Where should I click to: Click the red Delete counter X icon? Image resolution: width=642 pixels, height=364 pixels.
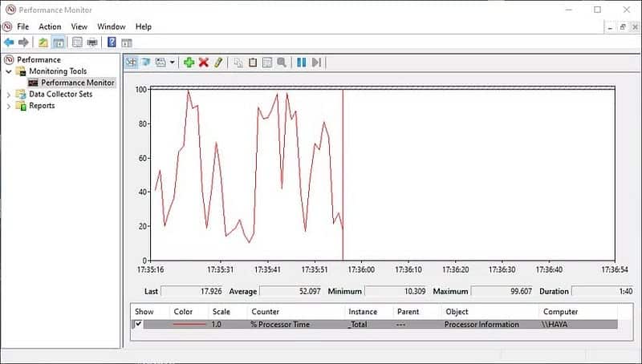point(203,62)
